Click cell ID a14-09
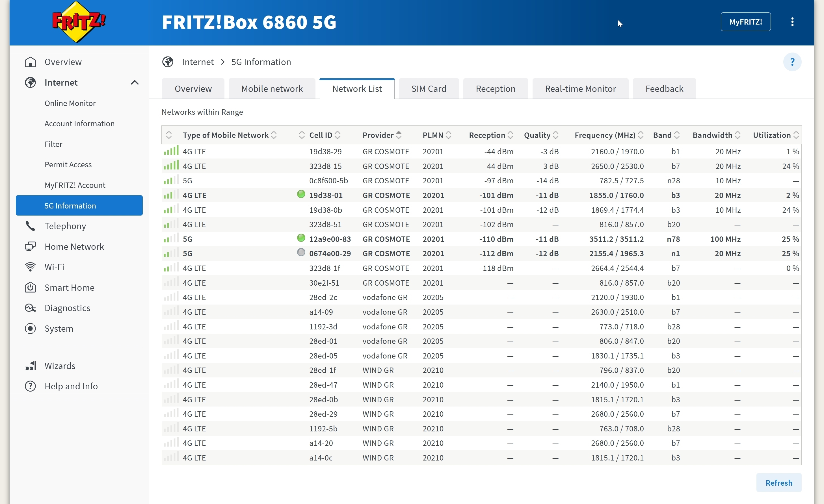 (321, 312)
